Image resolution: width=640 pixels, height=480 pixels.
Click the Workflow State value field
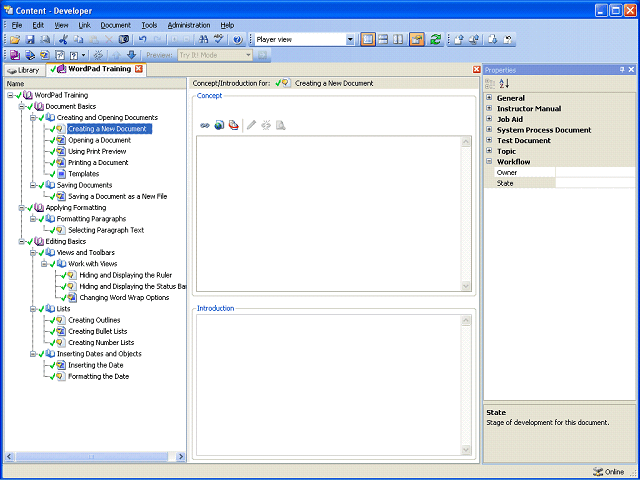[x=595, y=183]
